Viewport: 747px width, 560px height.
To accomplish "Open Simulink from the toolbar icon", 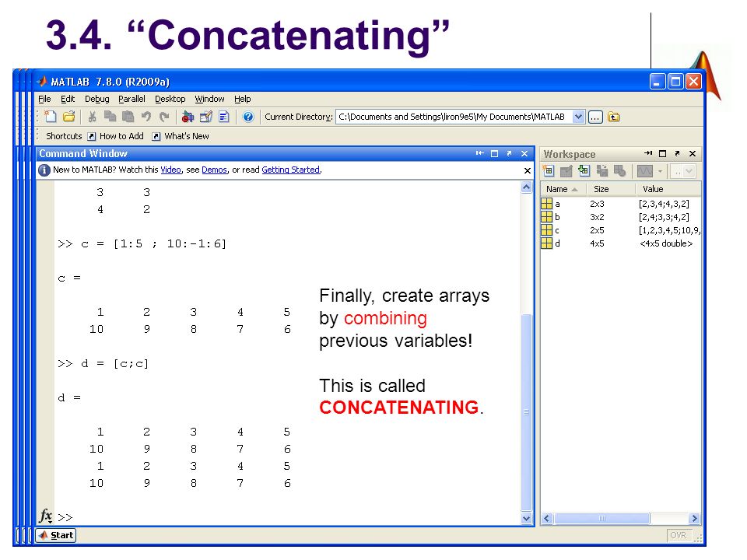I will coord(188,117).
